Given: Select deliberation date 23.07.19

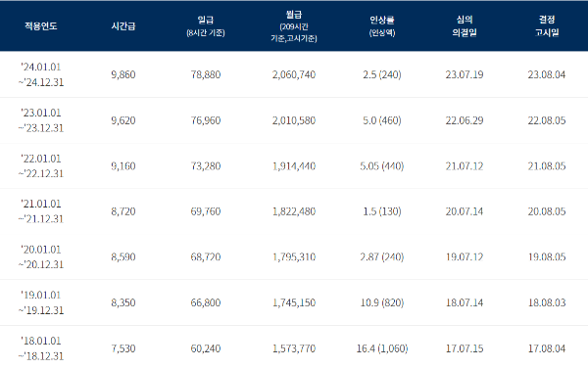Looking at the screenshot, I should tap(465, 74).
